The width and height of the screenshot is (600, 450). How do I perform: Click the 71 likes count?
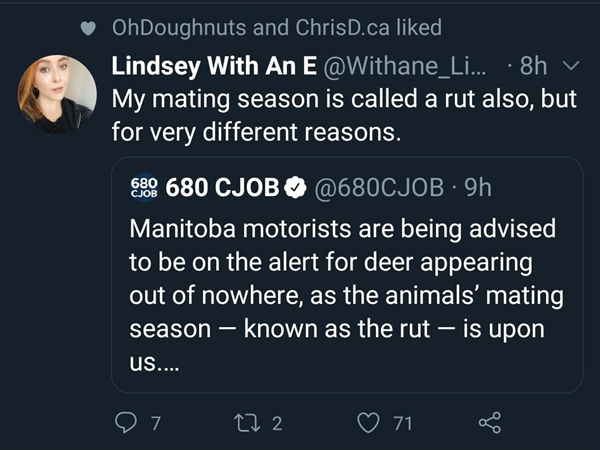click(402, 424)
